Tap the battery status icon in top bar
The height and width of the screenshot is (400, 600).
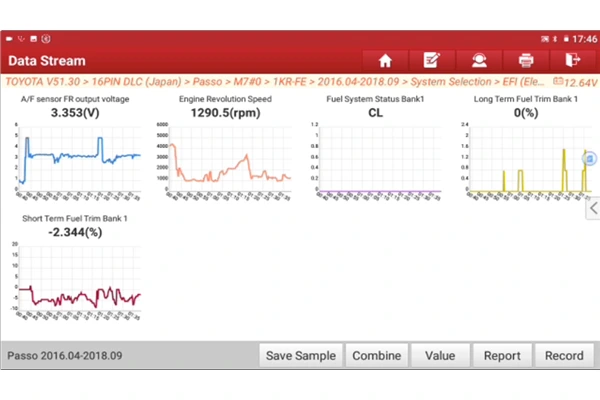click(566, 39)
